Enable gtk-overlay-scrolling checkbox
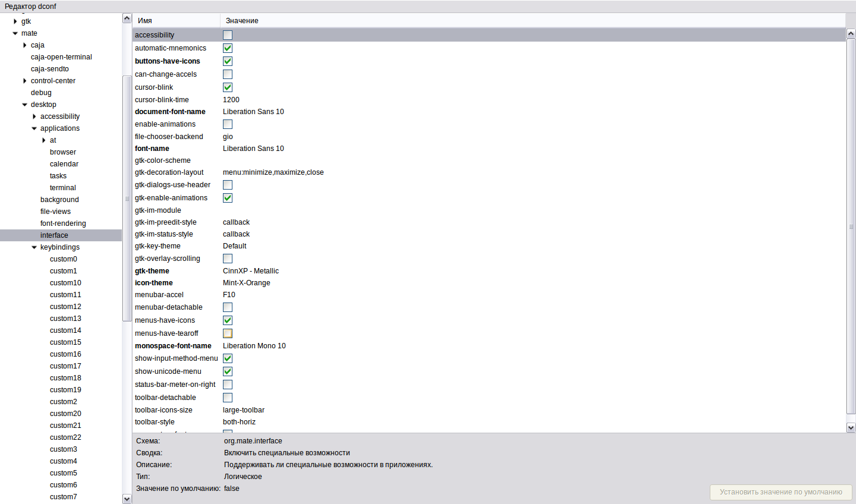This screenshot has width=856, height=504. (228, 259)
